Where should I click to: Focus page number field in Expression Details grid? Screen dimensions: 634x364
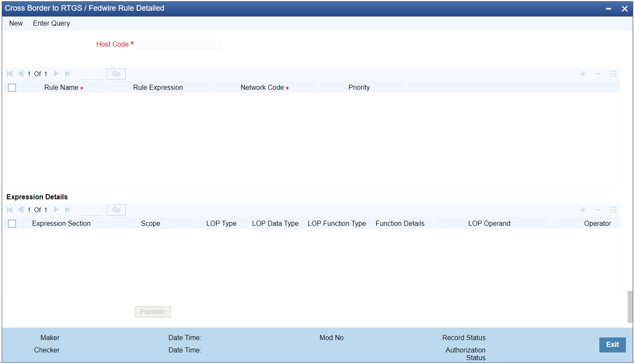coord(92,210)
